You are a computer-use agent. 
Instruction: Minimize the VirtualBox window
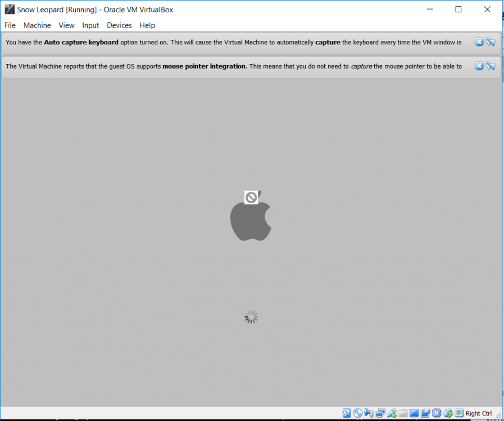430,10
